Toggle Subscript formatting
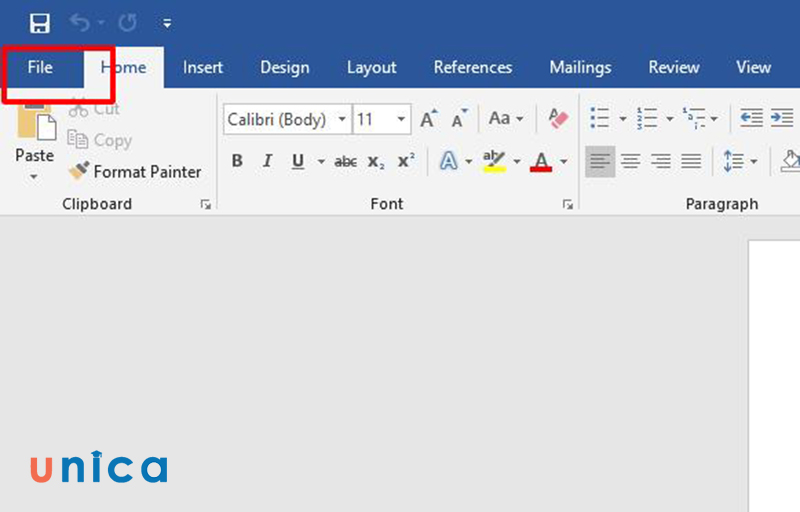Viewport: 800px width, 512px height. point(376,162)
